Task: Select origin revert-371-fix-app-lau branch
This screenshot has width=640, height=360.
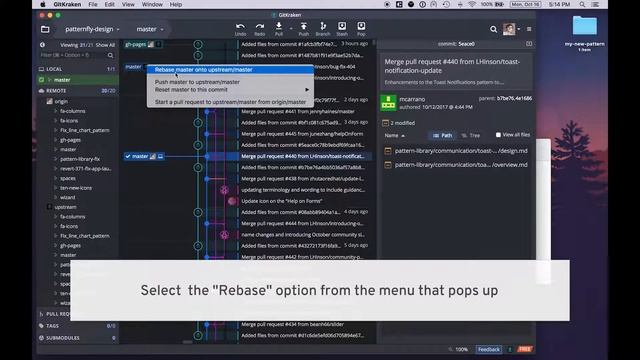Action: (85, 169)
